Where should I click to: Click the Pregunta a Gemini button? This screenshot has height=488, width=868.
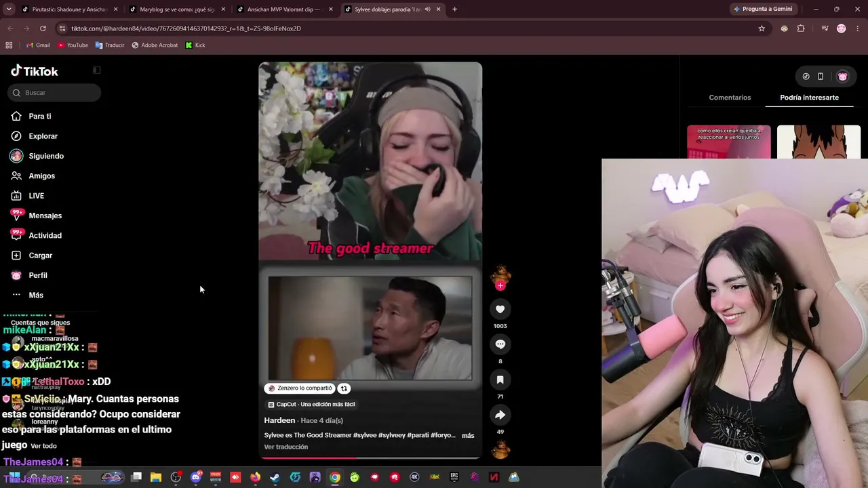pos(762,9)
